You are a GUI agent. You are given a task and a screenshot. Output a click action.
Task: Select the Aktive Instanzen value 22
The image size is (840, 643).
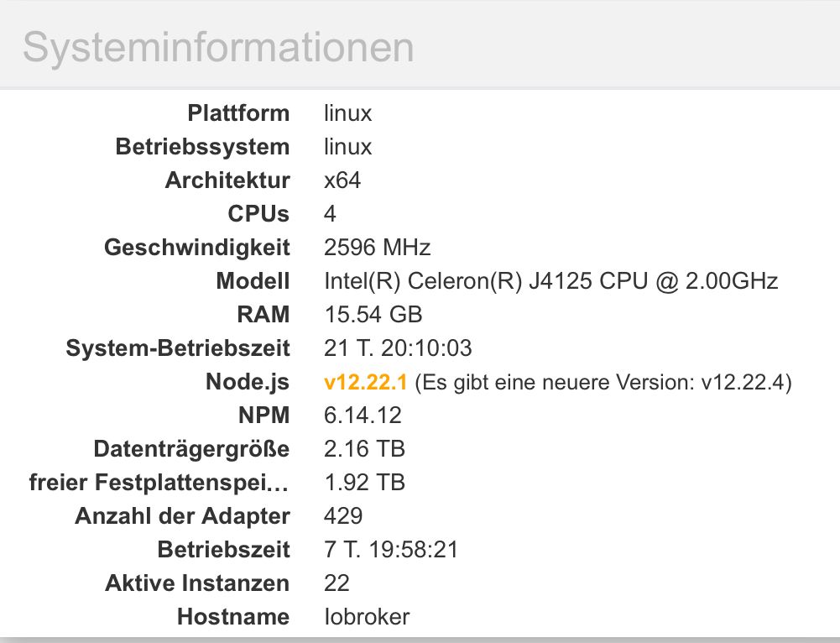click(337, 583)
